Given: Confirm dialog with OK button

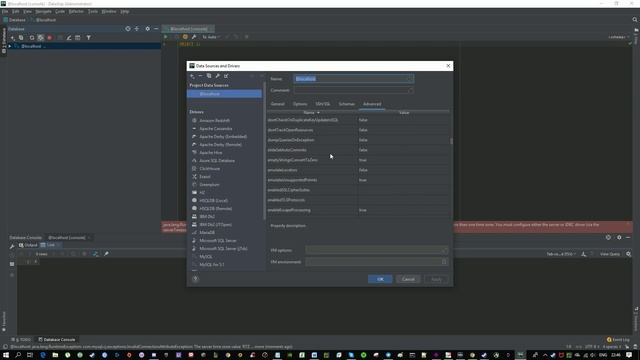Looking at the screenshot, I should (380, 279).
